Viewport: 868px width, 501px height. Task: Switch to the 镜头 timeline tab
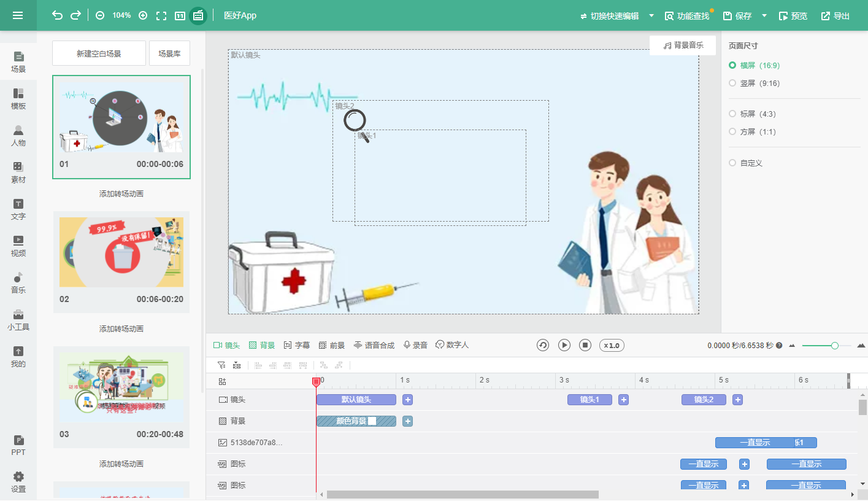click(x=226, y=346)
